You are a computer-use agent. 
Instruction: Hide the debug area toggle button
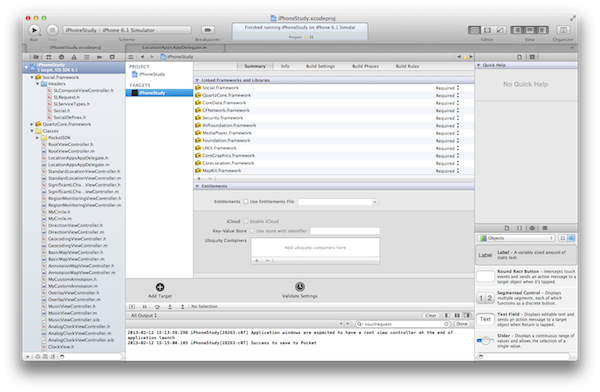tap(132, 307)
